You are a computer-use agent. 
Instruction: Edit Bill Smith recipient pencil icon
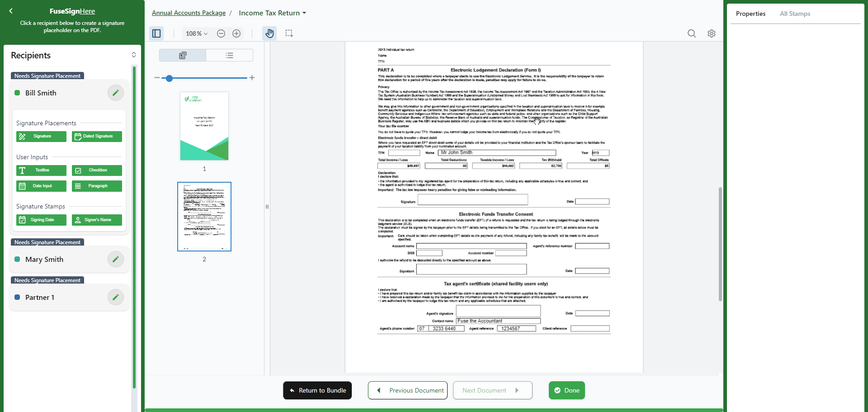116,93
